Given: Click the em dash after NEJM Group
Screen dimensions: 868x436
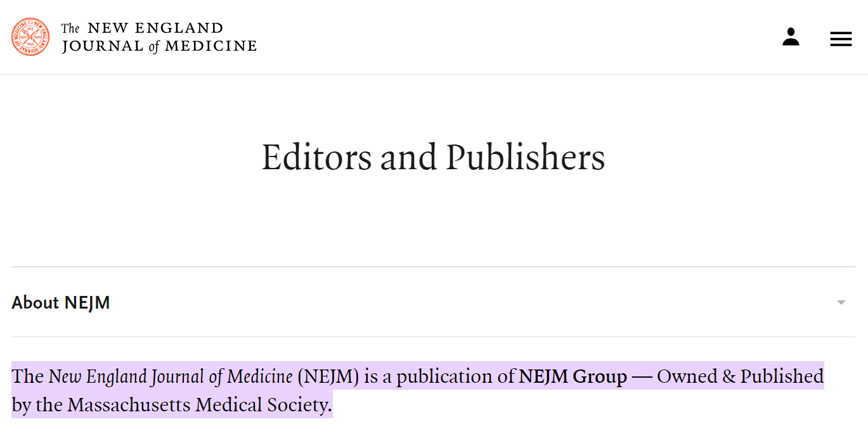Looking at the screenshot, I should pos(642,376).
